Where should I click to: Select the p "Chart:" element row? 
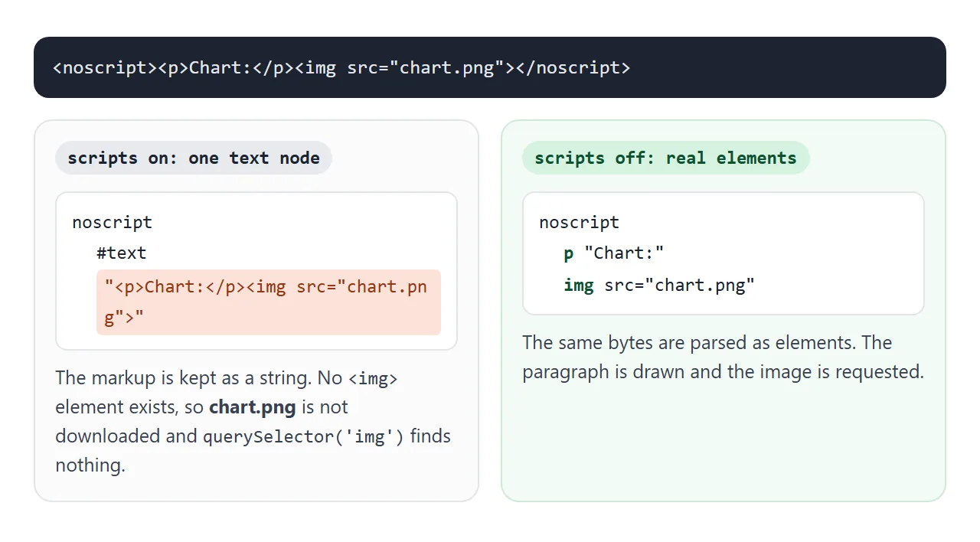614,253
